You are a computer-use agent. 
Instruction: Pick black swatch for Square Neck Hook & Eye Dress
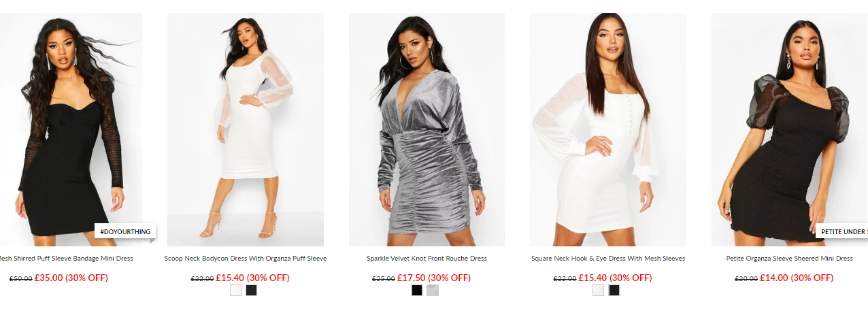point(614,291)
